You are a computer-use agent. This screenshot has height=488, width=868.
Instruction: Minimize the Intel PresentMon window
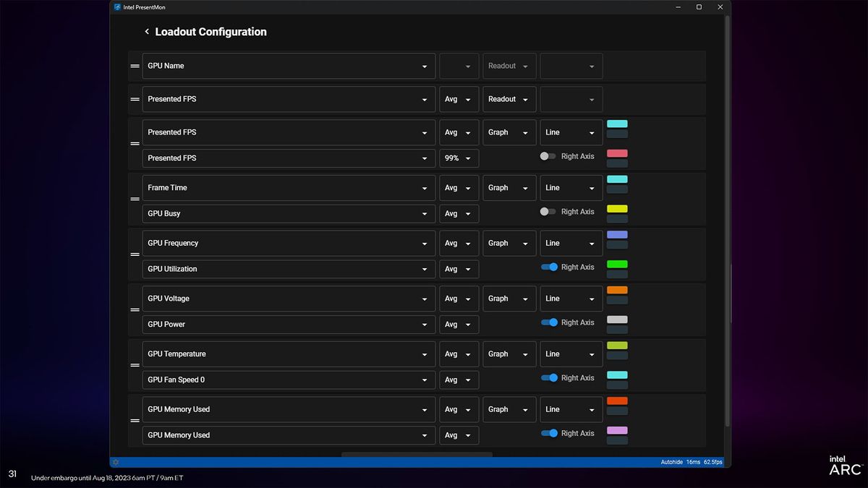pos(678,7)
